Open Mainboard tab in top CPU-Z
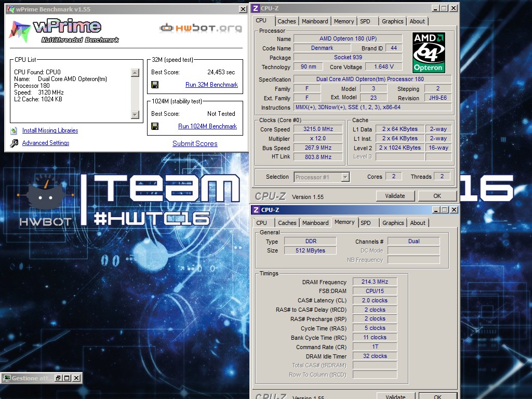 coord(315,21)
